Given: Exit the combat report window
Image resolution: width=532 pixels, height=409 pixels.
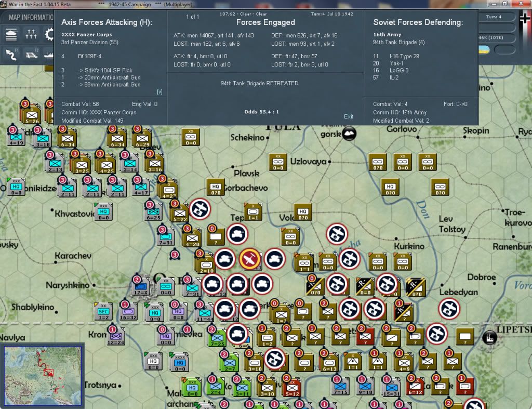Looking at the screenshot, I should click(x=349, y=116).
